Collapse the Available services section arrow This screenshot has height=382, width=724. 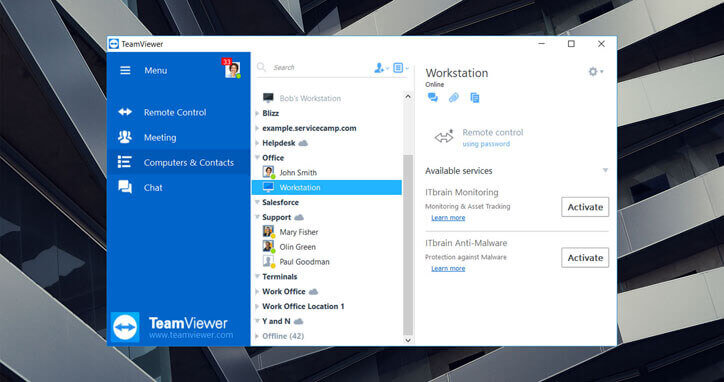pyautogui.click(x=605, y=171)
